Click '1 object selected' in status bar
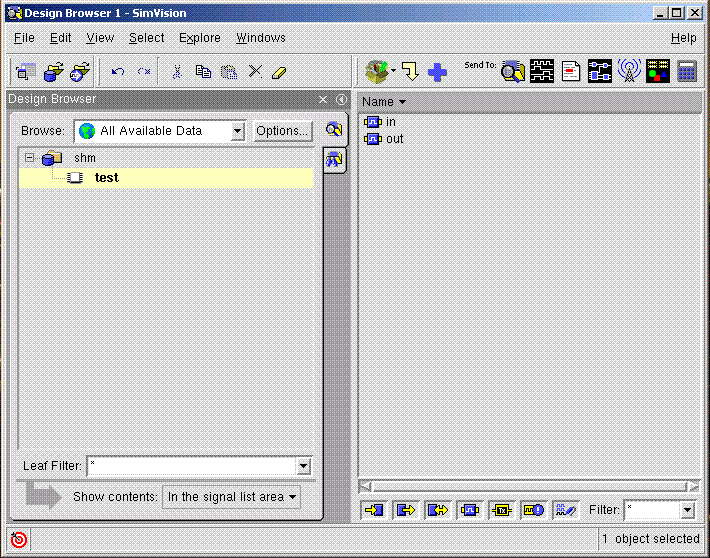710x558 pixels. (x=651, y=539)
